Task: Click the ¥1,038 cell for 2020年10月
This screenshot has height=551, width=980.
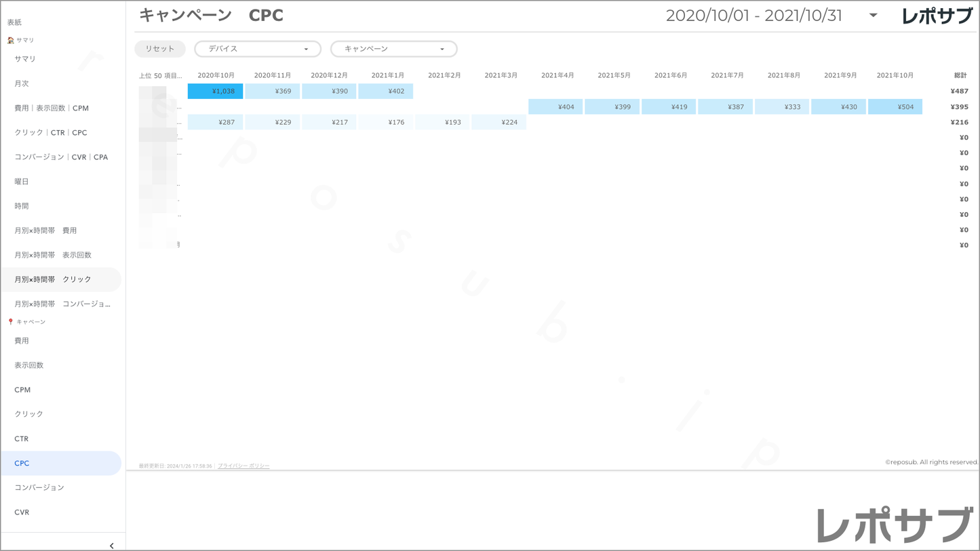Action: (216, 91)
